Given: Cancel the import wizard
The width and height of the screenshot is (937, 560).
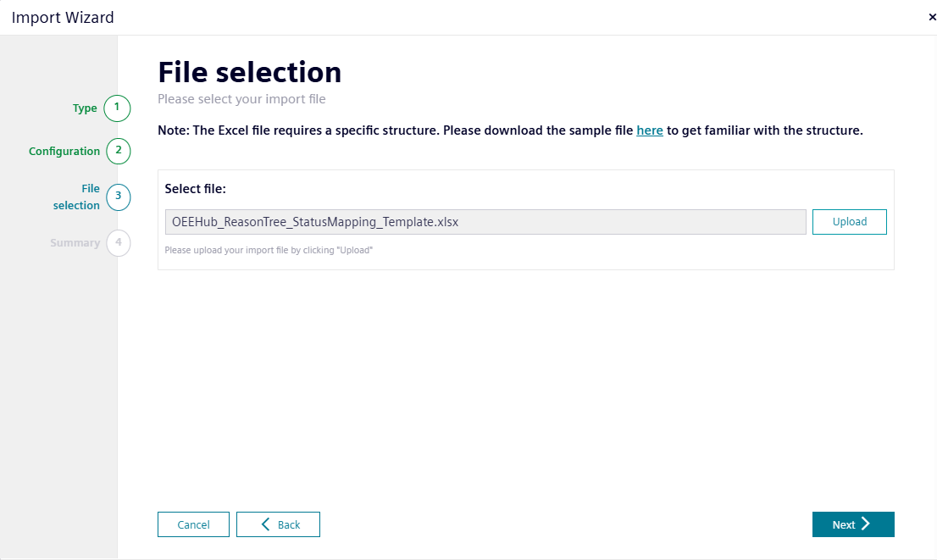Looking at the screenshot, I should point(193,524).
